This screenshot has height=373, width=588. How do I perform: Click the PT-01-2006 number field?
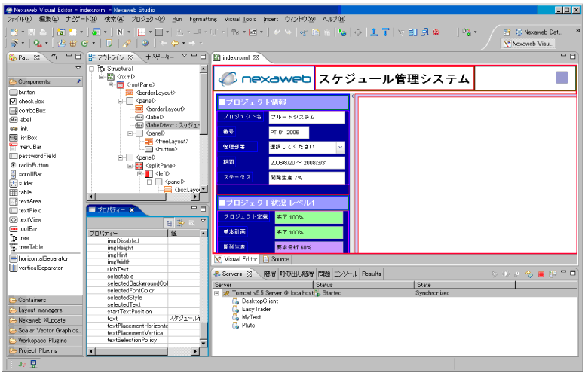(289, 133)
